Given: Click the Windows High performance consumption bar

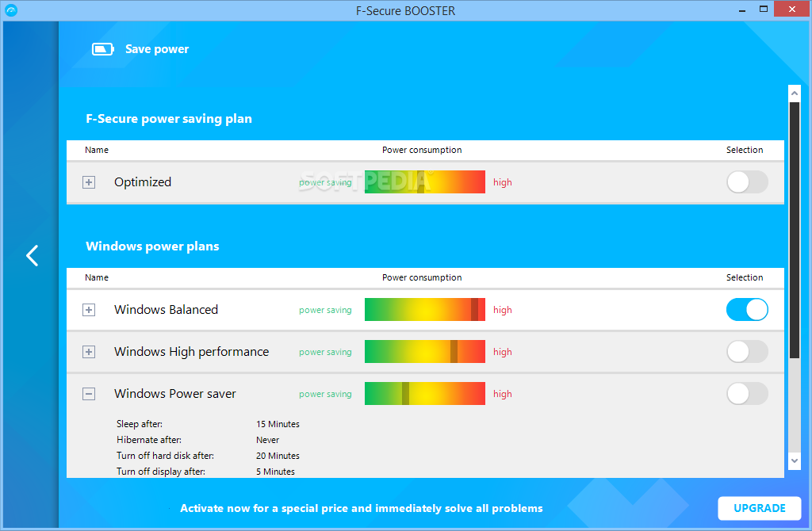Looking at the screenshot, I should pyautogui.click(x=425, y=352).
